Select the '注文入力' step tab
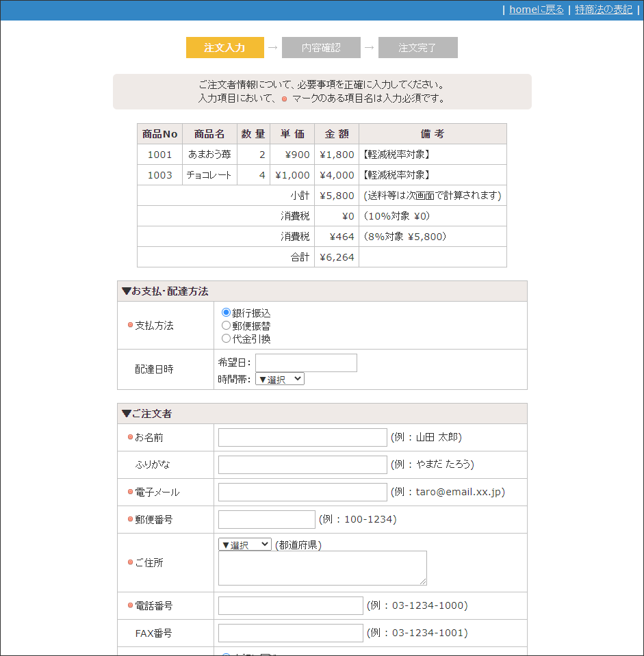The image size is (644, 656). pyautogui.click(x=224, y=48)
